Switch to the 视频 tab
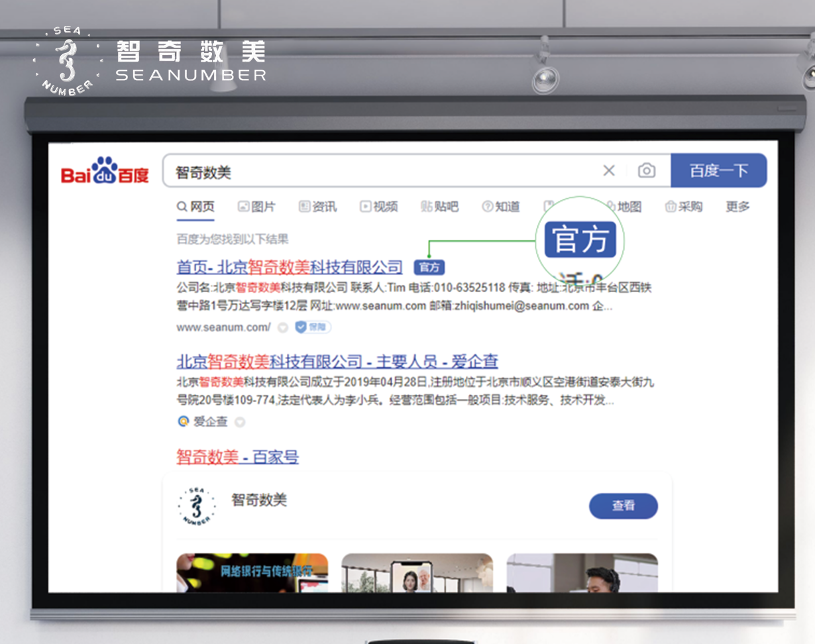This screenshot has width=815, height=644. click(x=379, y=207)
